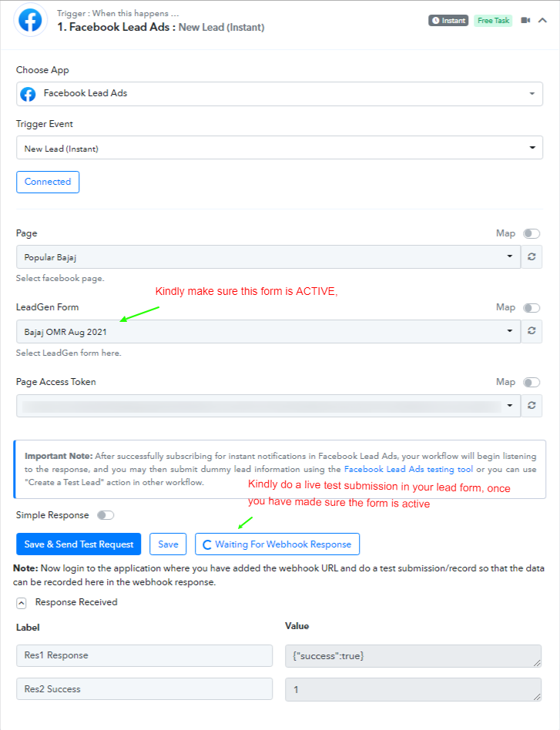Open the Choose App dropdown
560x730 pixels.
point(280,94)
